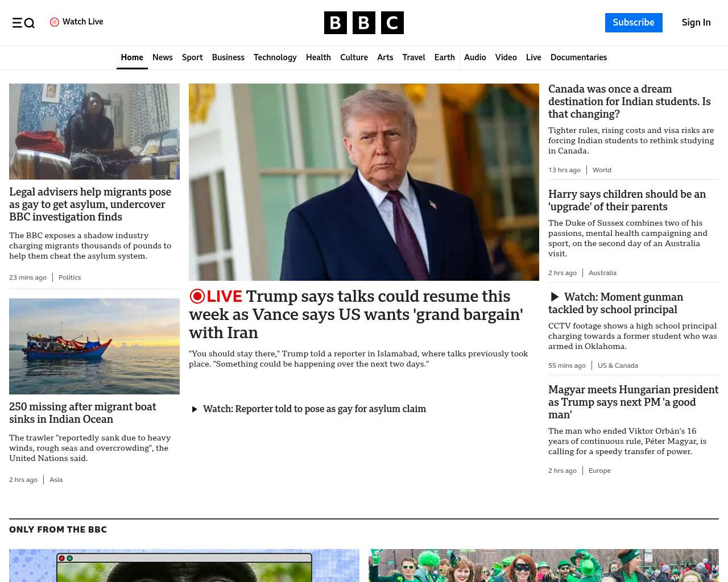
Task: Click play icon beside 'Moment gunman tackled'
Action: point(555,297)
